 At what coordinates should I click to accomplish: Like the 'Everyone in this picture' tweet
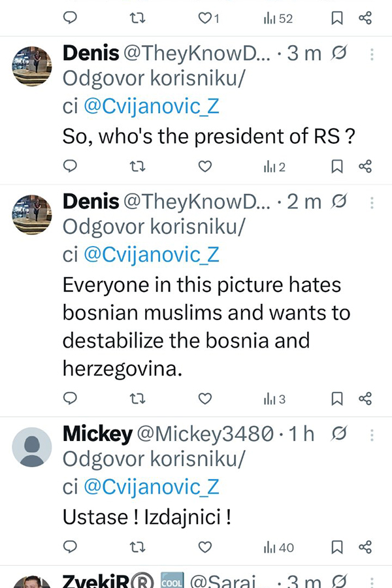point(205,399)
